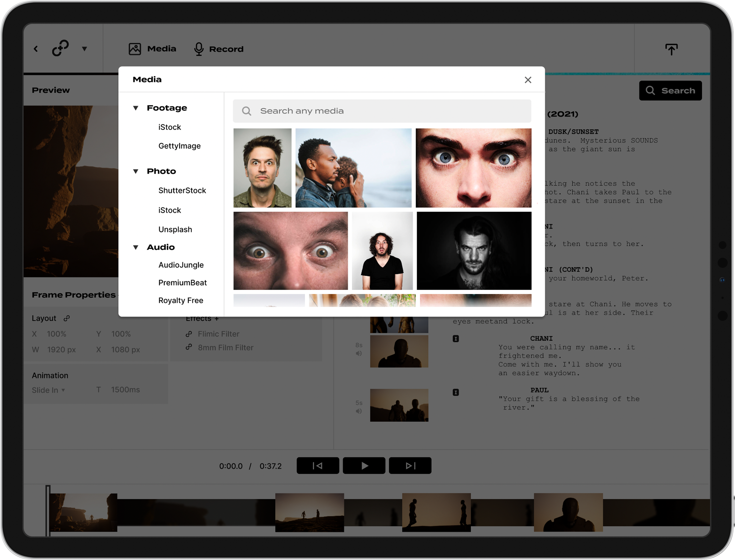735x560 pixels.
Task: Click the Search button in script panel
Action: pyautogui.click(x=670, y=91)
